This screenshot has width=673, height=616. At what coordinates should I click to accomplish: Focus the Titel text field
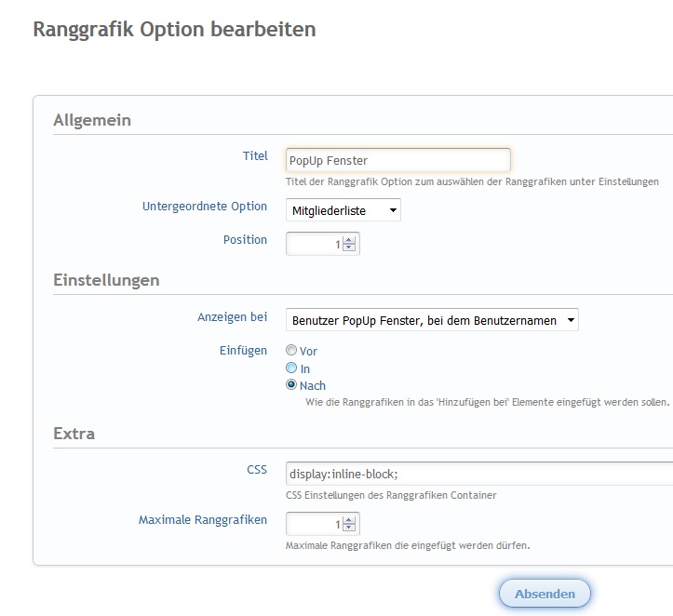(x=397, y=160)
